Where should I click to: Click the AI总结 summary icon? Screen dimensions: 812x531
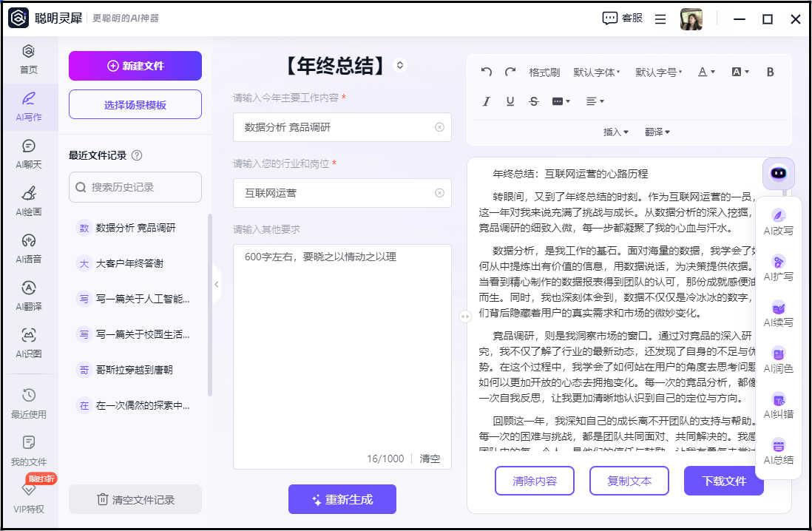778,451
